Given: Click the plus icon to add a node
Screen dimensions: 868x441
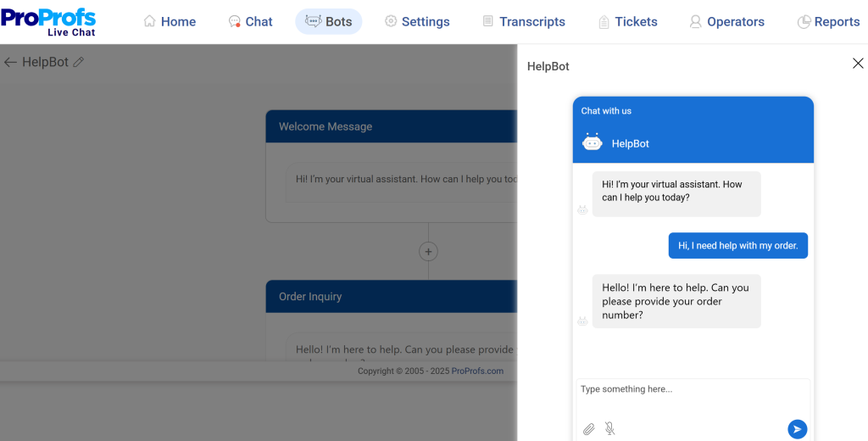Looking at the screenshot, I should (429, 252).
